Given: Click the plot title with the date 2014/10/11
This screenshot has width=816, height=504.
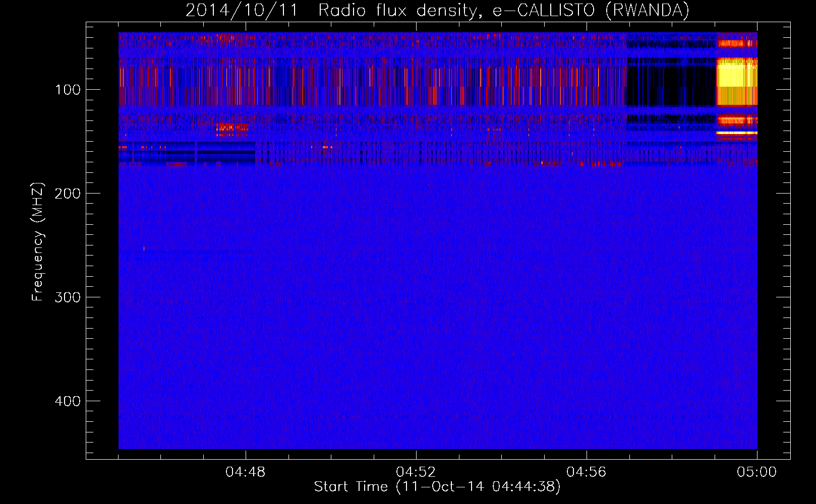Looking at the screenshot, I should pos(437,10).
